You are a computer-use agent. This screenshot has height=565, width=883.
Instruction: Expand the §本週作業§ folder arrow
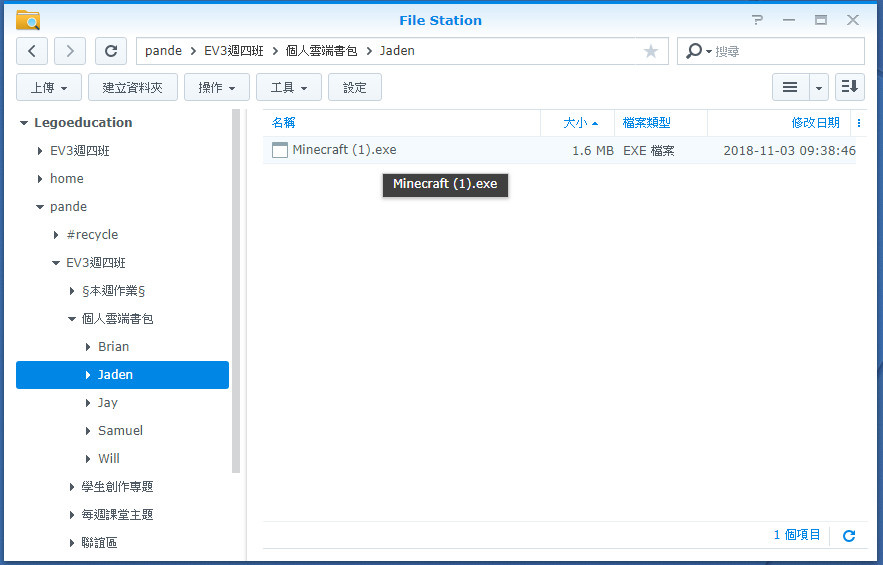click(x=72, y=291)
